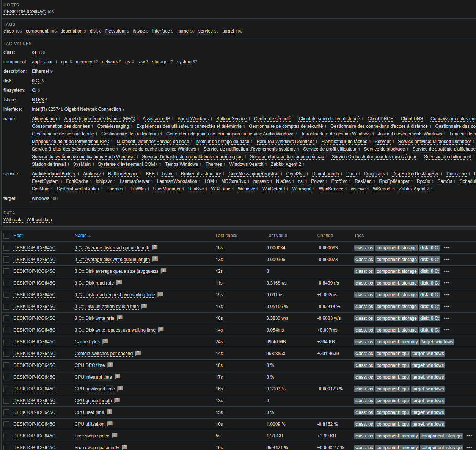Switch to the Without data filter
The height and width of the screenshot is (450, 476).
click(39, 220)
